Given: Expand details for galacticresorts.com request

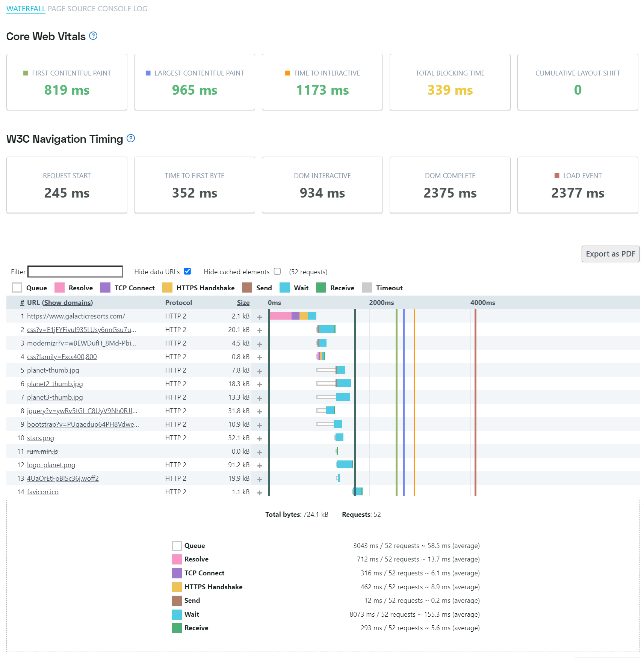Looking at the screenshot, I should [260, 317].
